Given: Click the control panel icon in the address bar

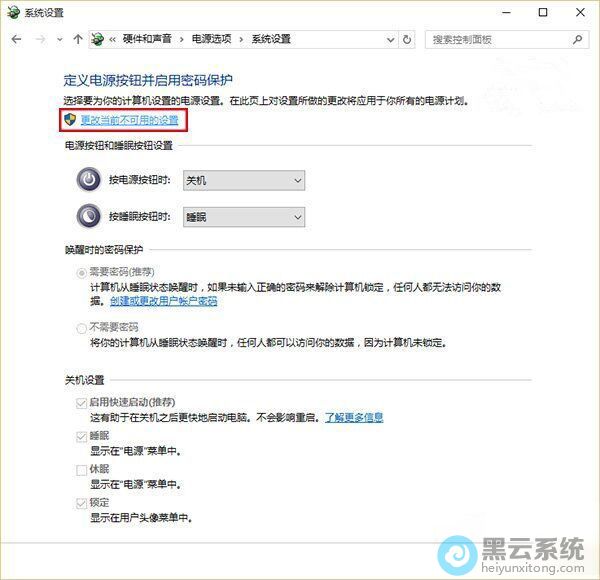Looking at the screenshot, I should (x=98, y=39).
